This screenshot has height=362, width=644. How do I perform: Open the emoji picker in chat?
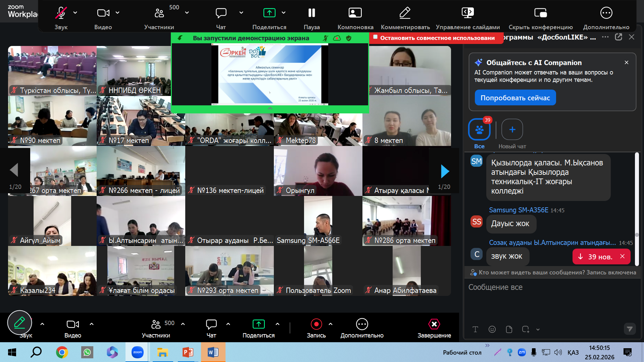pyautogui.click(x=492, y=329)
